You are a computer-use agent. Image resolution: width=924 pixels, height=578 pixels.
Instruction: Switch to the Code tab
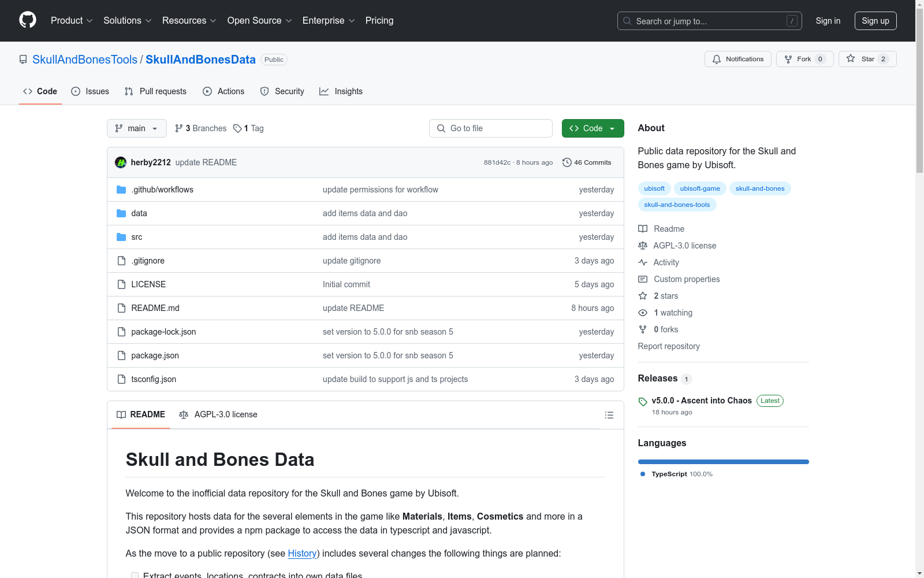pyautogui.click(x=40, y=91)
